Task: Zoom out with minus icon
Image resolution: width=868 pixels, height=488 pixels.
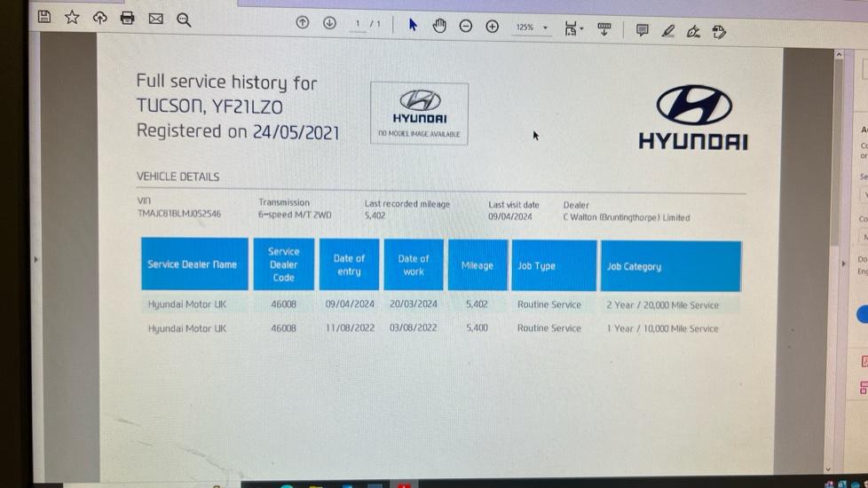Action: [466, 26]
